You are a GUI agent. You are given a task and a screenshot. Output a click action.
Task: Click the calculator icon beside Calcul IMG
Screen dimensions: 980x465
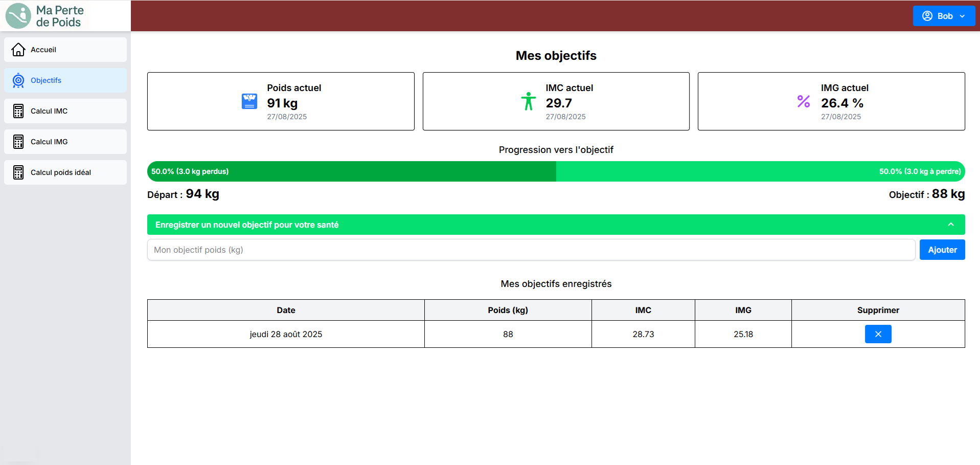[18, 142]
